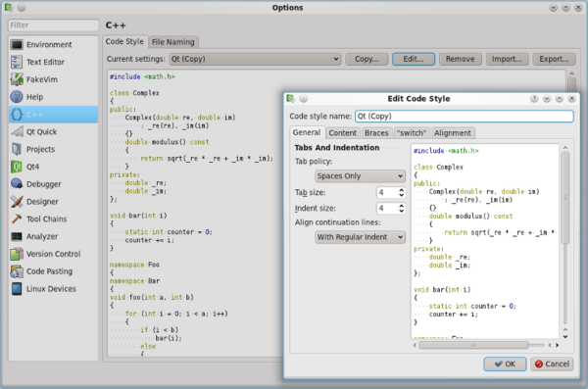Open the Designer settings category

point(53,202)
